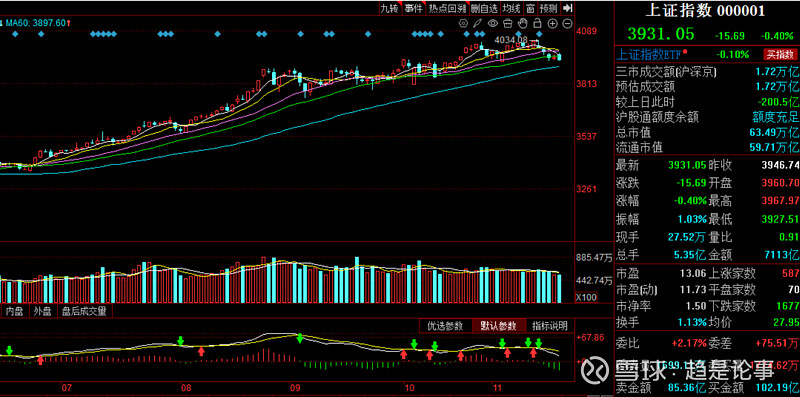
Task: Click 删自选 to remove from watchlist
Action: click(484, 8)
